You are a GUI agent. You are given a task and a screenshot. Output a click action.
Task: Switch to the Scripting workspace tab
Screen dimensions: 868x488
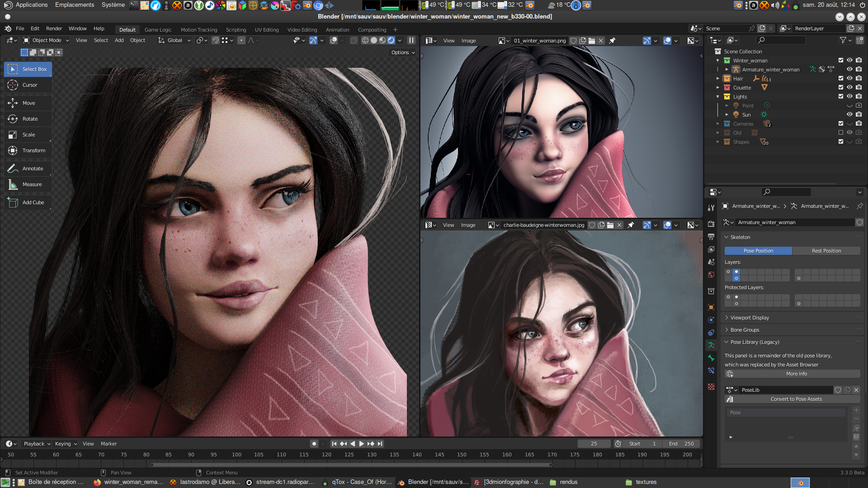(236, 30)
